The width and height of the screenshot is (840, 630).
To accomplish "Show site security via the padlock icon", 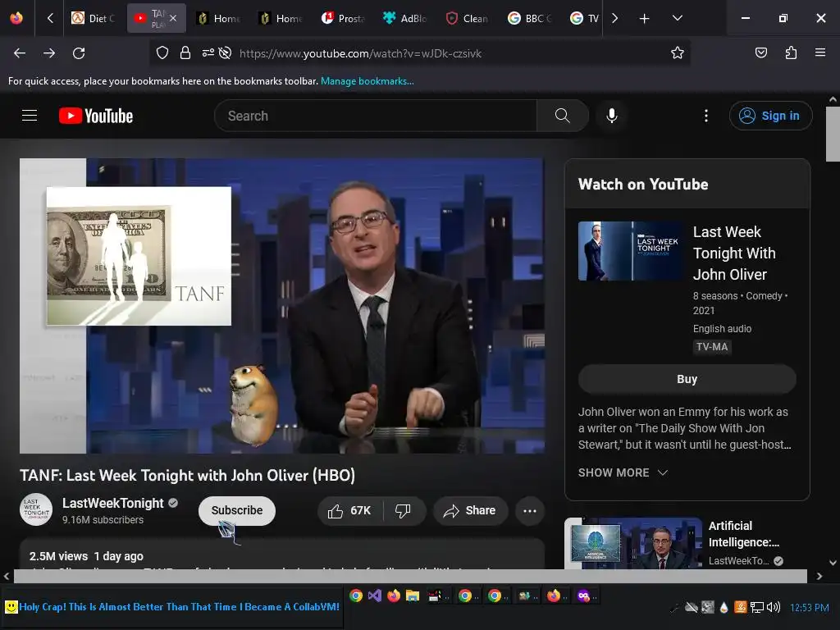I will pyautogui.click(x=185, y=52).
